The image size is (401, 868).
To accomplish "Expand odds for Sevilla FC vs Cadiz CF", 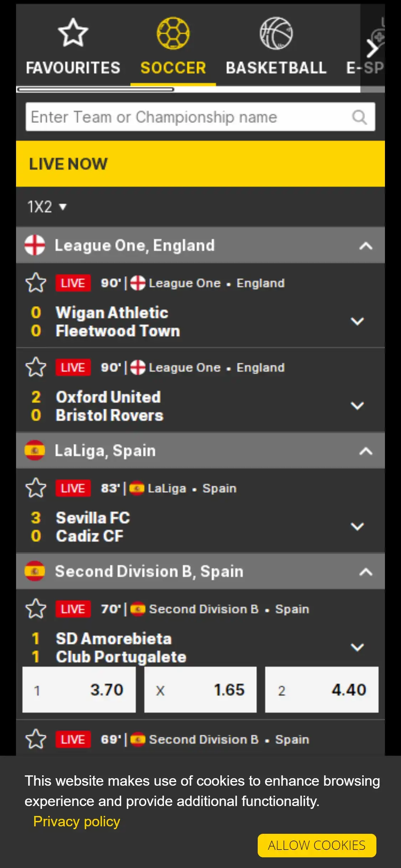I will (357, 527).
